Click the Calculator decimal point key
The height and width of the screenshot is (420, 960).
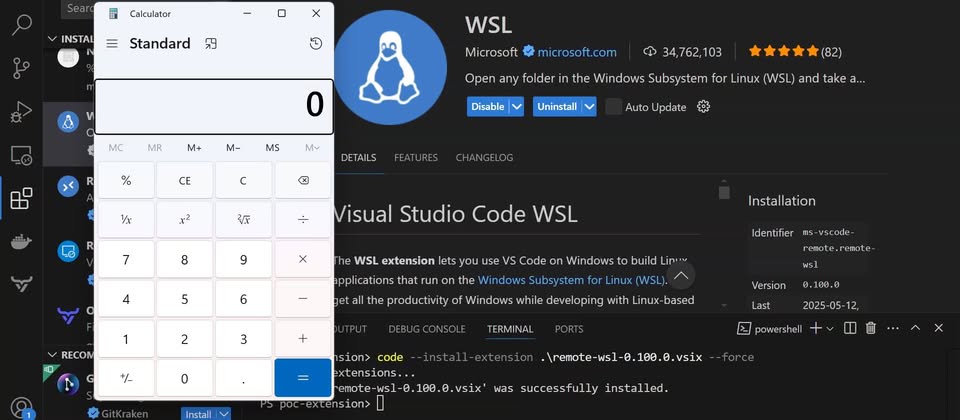coord(243,378)
